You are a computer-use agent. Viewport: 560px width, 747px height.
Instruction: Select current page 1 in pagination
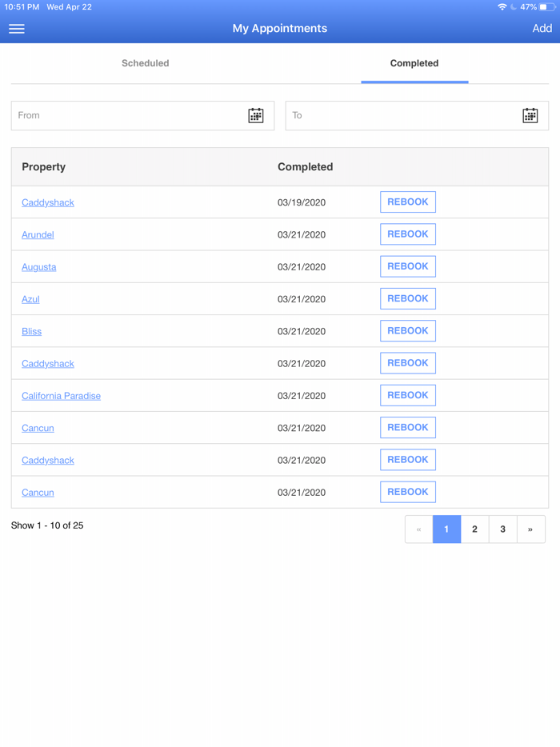tap(446, 529)
